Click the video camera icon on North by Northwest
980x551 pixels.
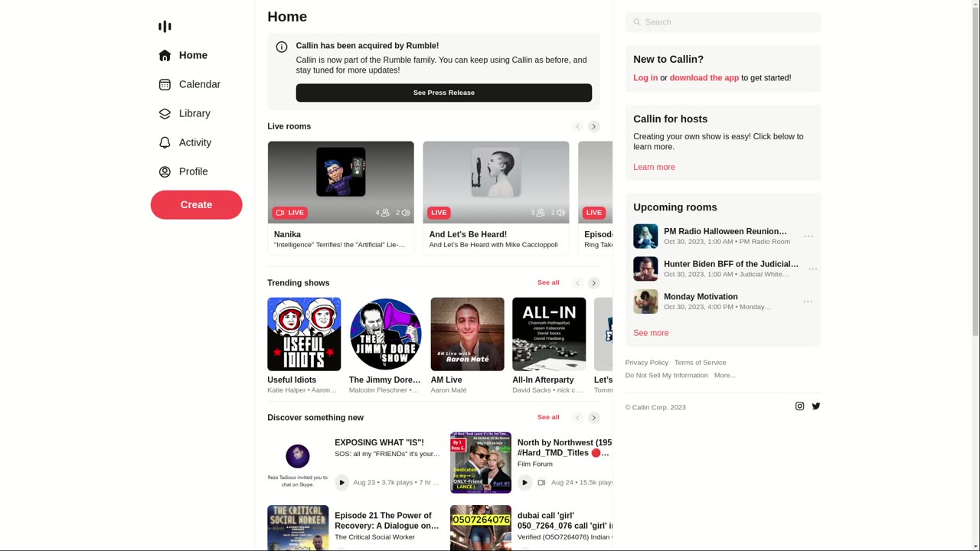(x=541, y=483)
